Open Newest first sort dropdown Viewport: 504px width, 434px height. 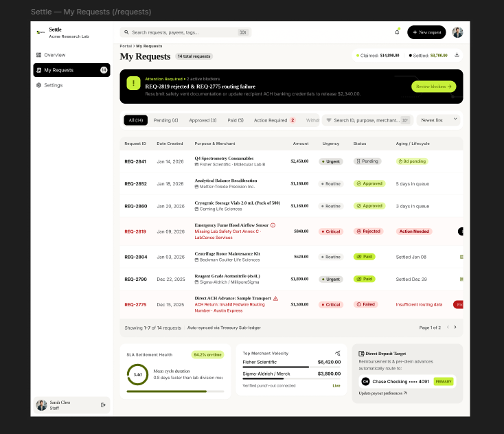coord(439,120)
